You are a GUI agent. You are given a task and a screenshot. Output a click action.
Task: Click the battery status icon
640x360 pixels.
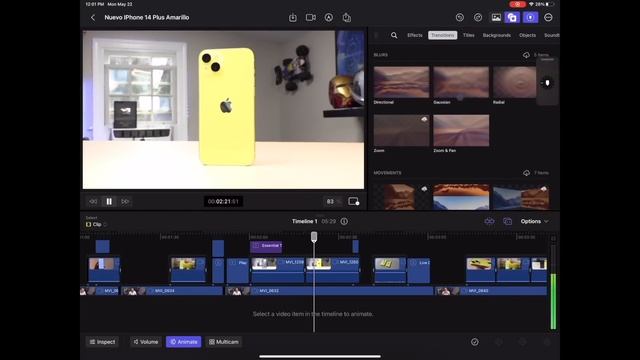[550, 4]
